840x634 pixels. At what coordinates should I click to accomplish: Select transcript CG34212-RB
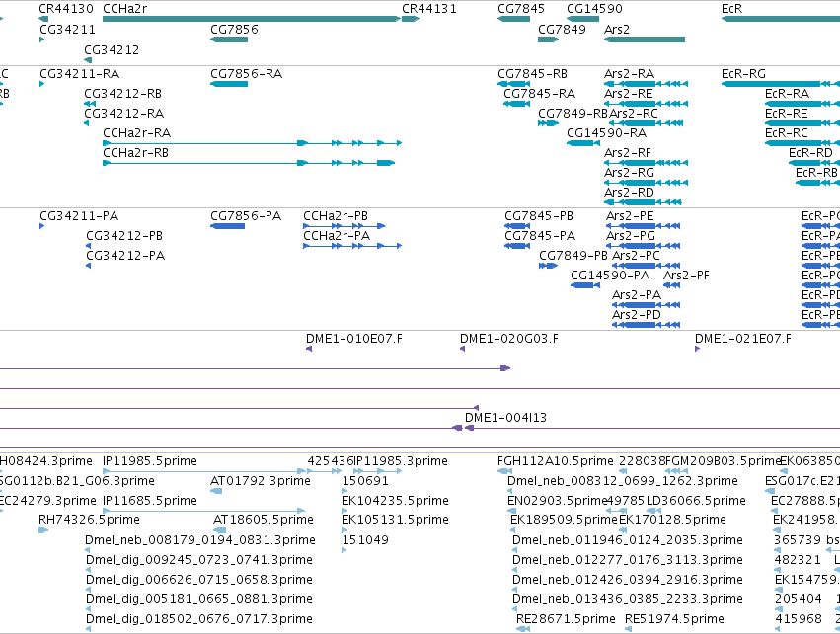(90, 104)
